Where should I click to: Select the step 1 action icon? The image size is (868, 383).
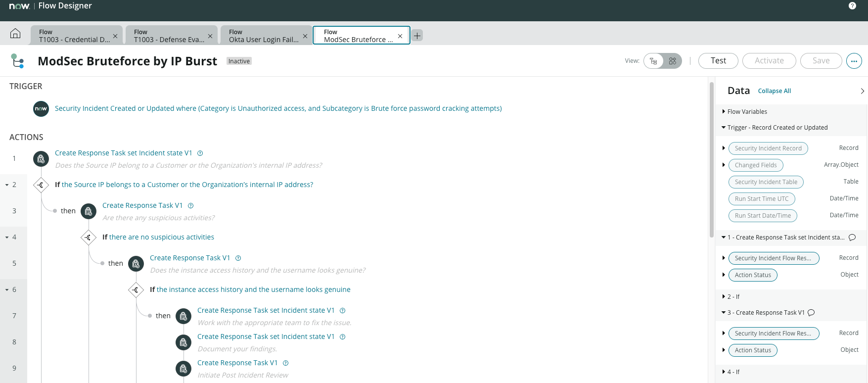point(41,159)
